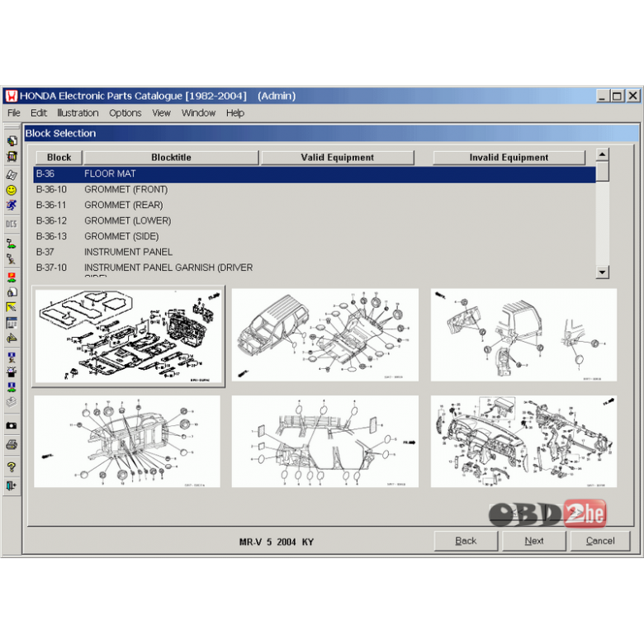644x644 pixels.
Task: Select the B-37 INSTRUMENT PANEL row
Action: click(315, 252)
